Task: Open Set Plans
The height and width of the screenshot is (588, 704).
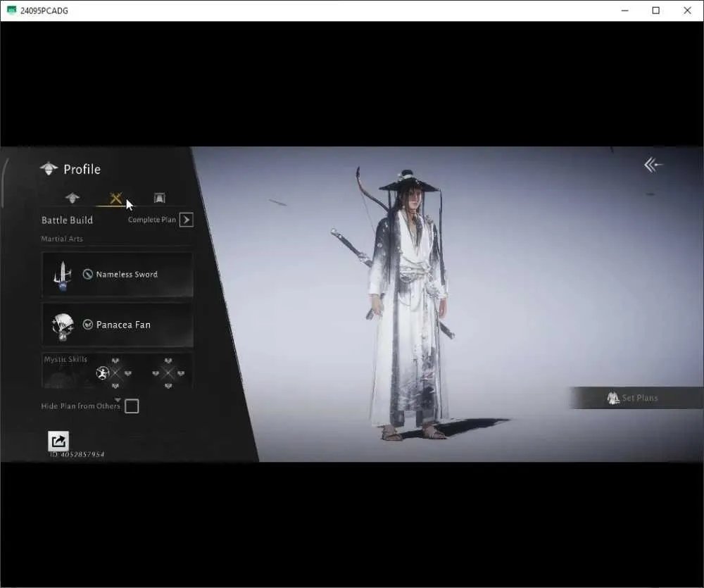Action: pos(636,398)
